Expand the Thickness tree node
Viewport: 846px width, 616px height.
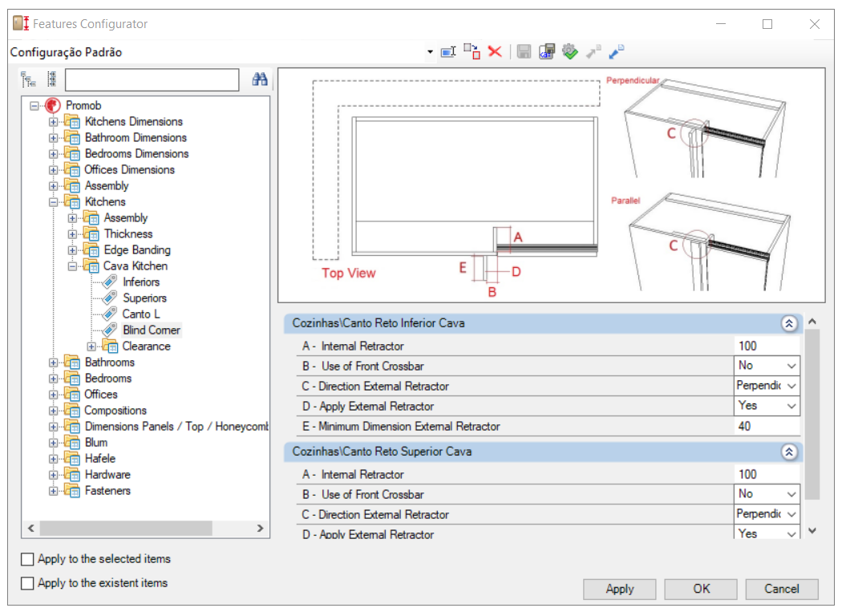[72, 234]
